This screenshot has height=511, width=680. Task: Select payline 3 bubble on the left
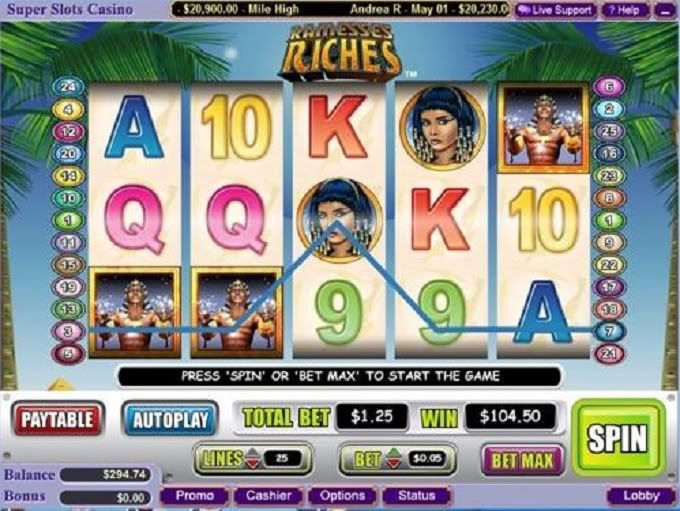[x=68, y=331]
